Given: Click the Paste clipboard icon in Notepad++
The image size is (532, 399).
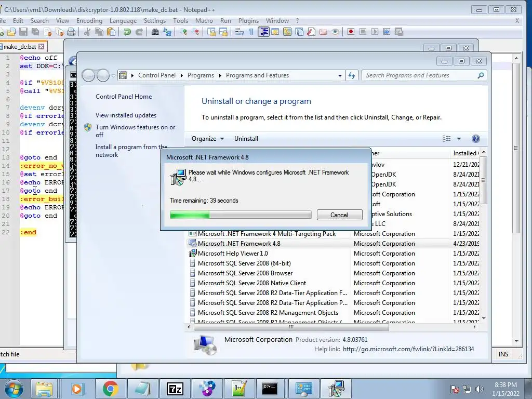Looking at the screenshot, I should 111,32.
